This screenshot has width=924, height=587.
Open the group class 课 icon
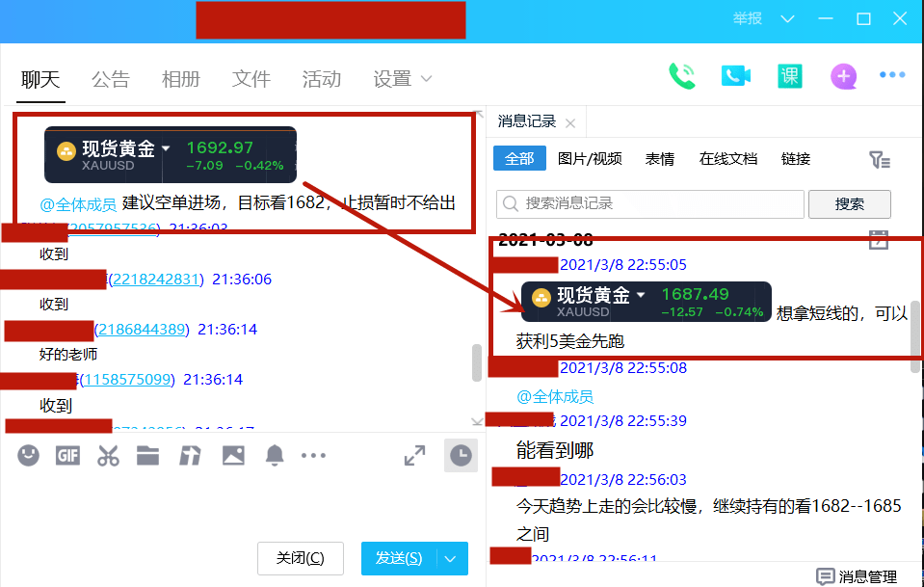click(x=790, y=76)
